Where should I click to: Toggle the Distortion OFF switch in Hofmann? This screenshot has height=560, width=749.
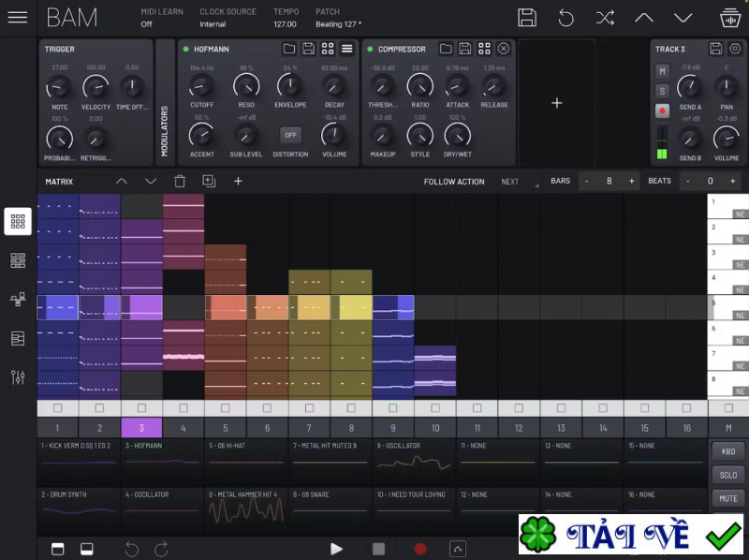290,135
